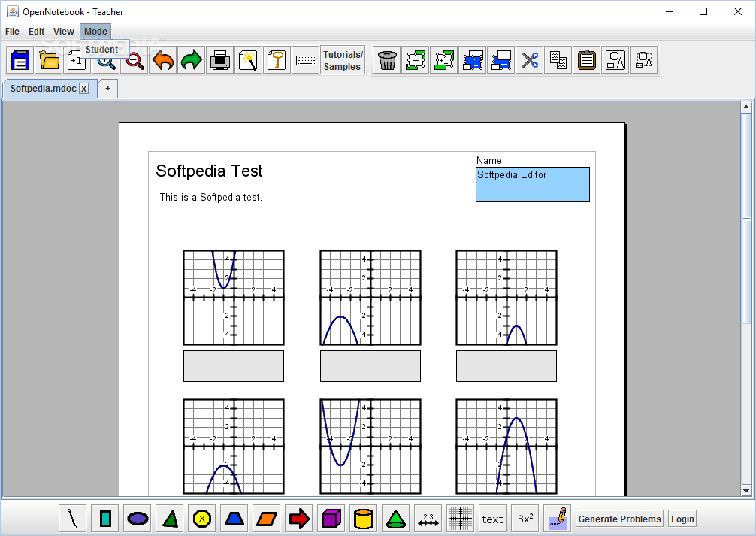Select the purple oval tool

coord(138,519)
